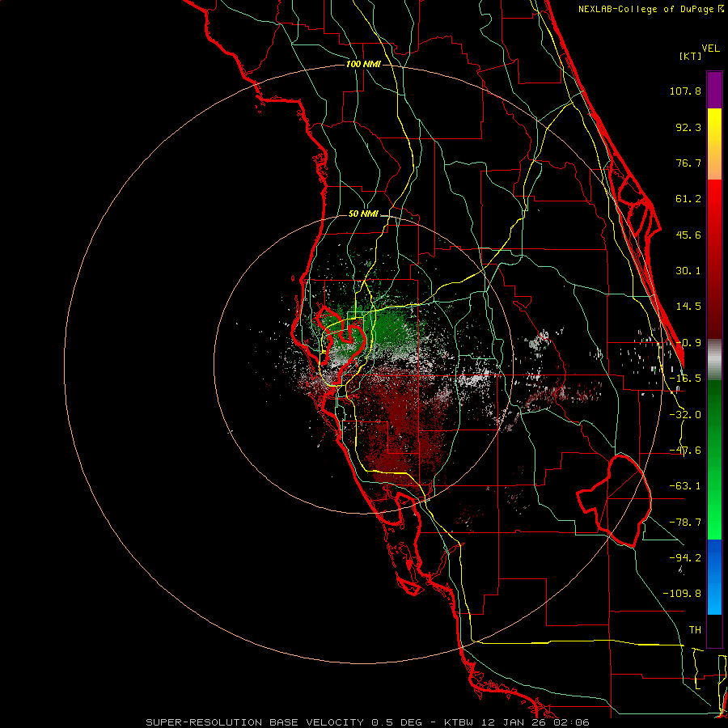Click the 76.7 legend value

click(x=688, y=163)
